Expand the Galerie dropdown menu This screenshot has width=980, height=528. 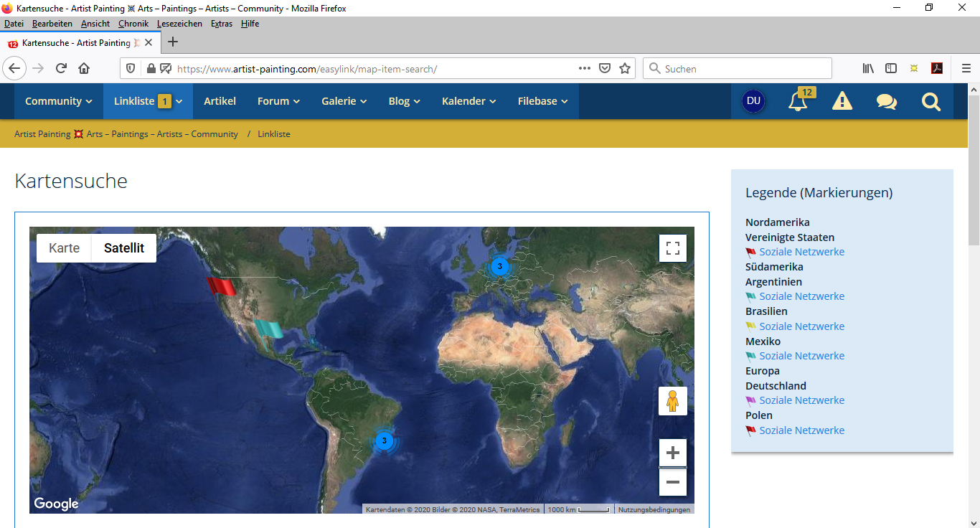point(344,101)
